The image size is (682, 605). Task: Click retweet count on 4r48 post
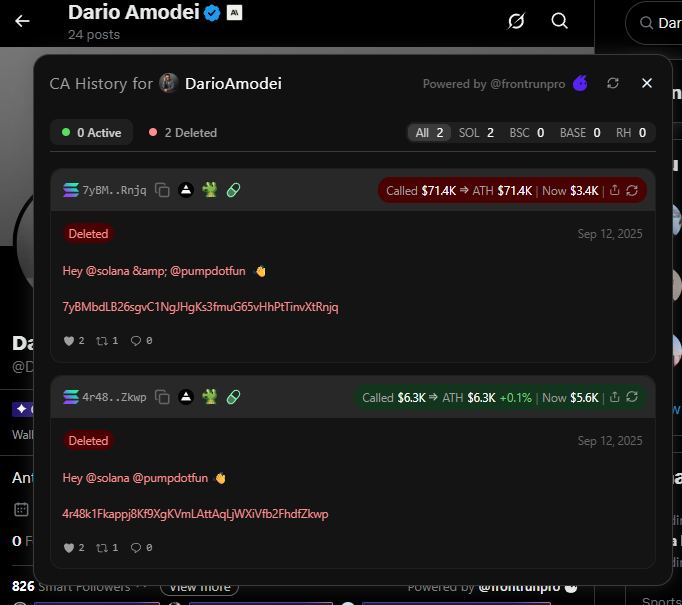tap(107, 548)
